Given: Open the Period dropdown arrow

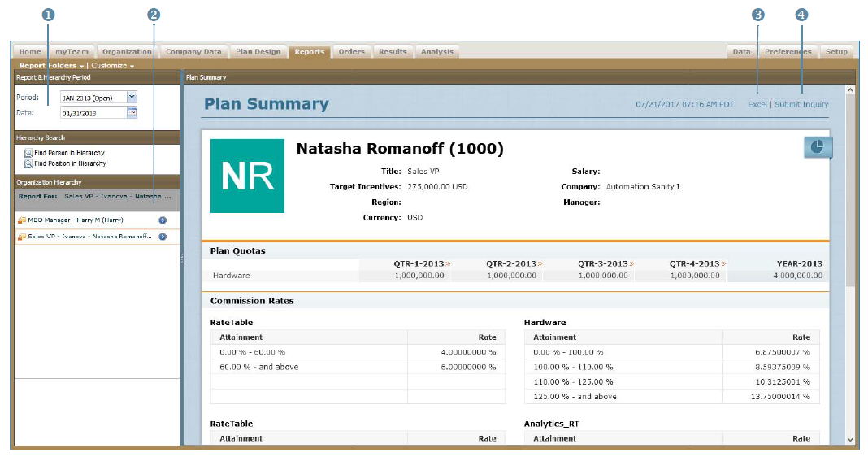Looking at the screenshot, I should pyautogui.click(x=132, y=97).
